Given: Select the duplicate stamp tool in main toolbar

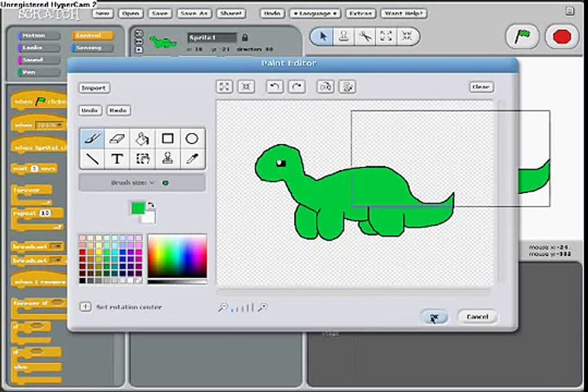Looking at the screenshot, I should (344, 36).
